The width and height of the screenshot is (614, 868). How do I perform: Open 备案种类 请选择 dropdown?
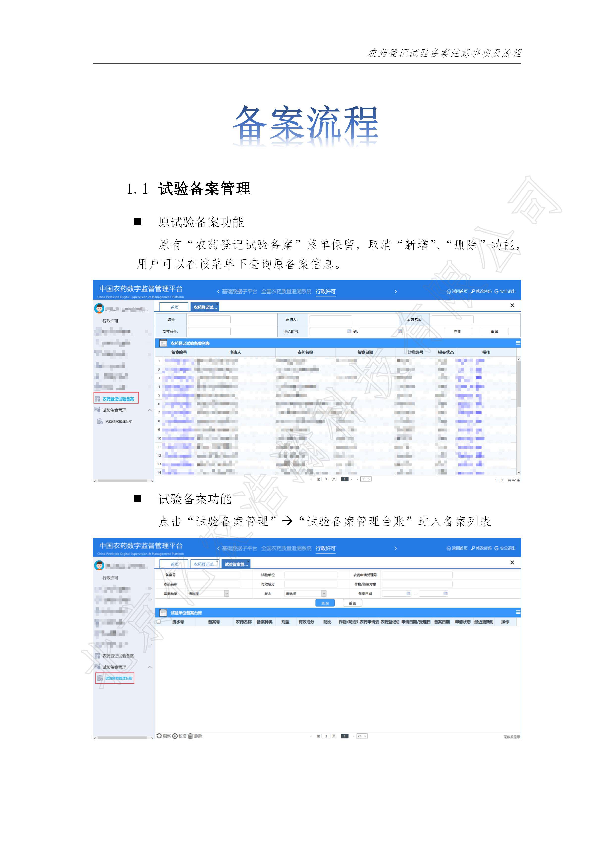pyautogui.click(x=208, y=594)
